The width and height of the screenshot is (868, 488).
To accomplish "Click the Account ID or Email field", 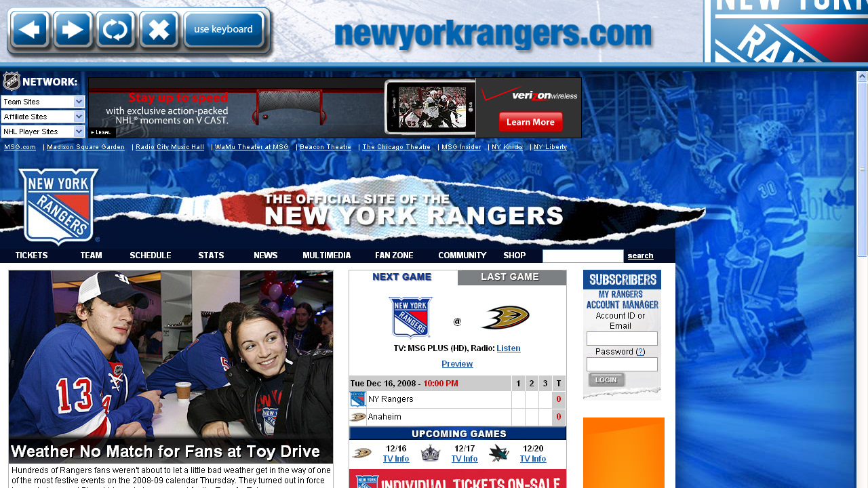I will (x=622, y=338).
